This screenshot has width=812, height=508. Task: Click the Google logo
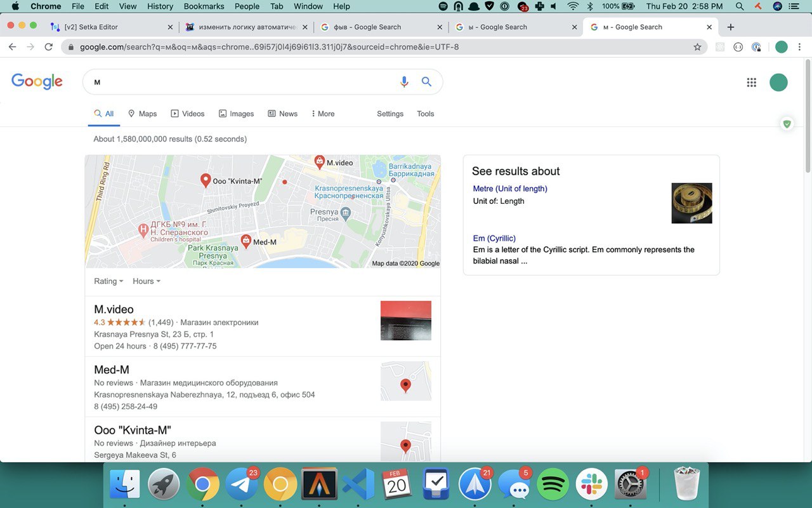coord(37,81)
